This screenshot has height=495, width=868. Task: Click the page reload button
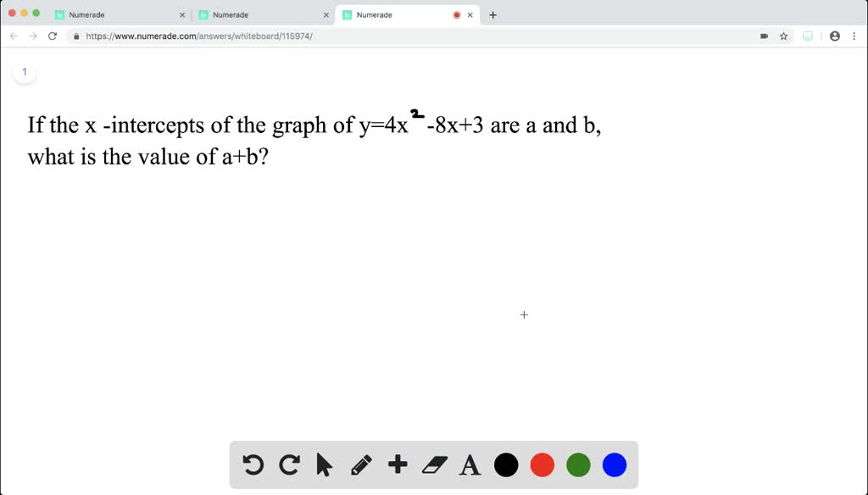[53, 36]
